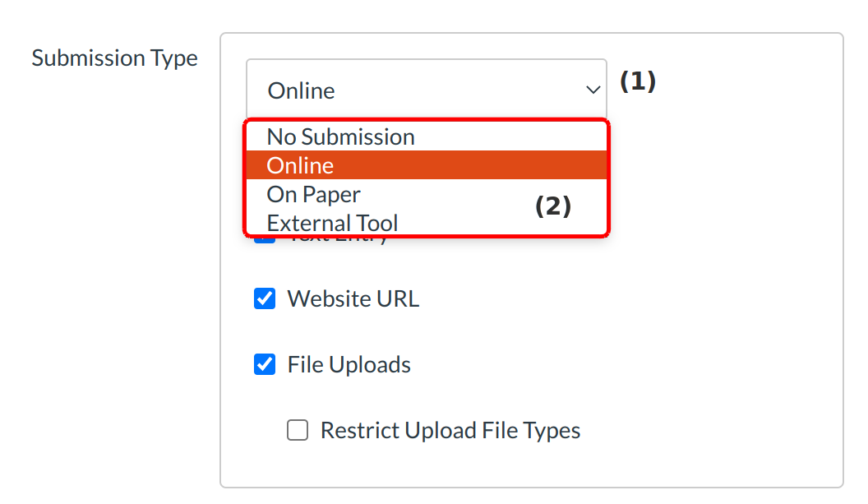
Task: Pick the External Tool submission option
Action: coord(332,223)
